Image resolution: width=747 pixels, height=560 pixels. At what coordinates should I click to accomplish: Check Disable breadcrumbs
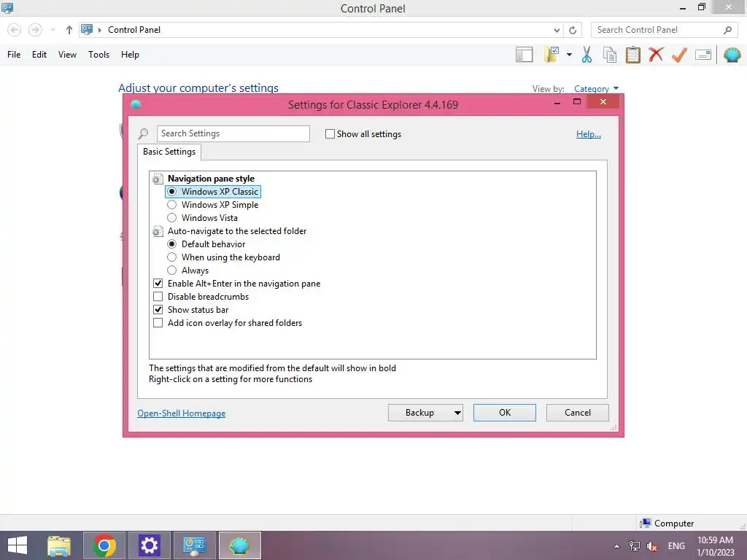[x=158, y=297]
